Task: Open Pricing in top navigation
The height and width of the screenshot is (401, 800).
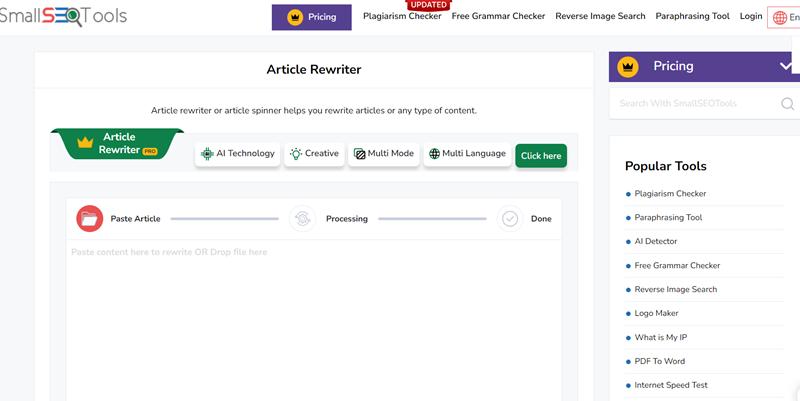Action: point(311,17)
